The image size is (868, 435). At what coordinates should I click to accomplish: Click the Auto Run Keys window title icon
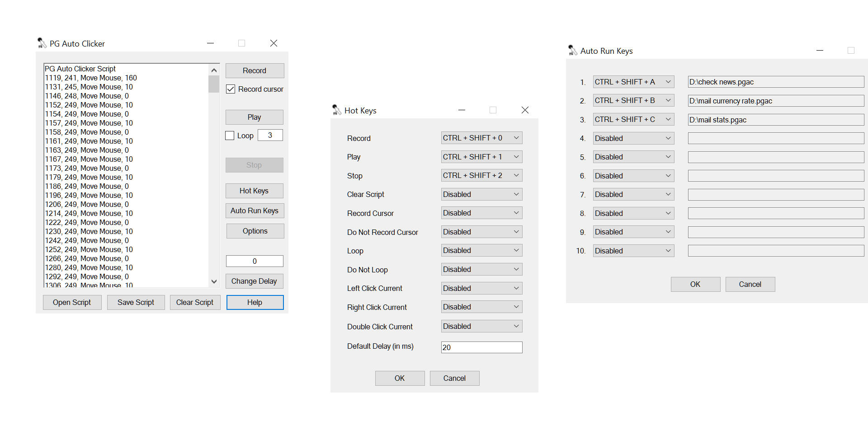pos(573,51)
